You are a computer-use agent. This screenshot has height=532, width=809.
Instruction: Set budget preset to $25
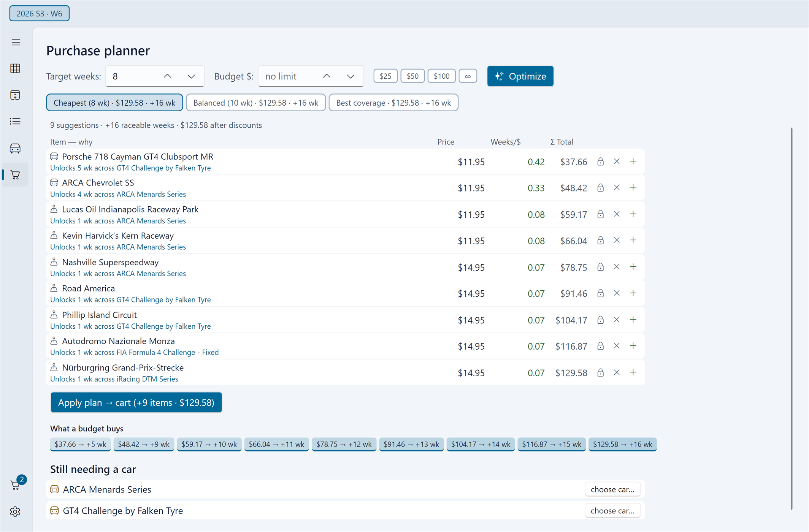(385, 76)
